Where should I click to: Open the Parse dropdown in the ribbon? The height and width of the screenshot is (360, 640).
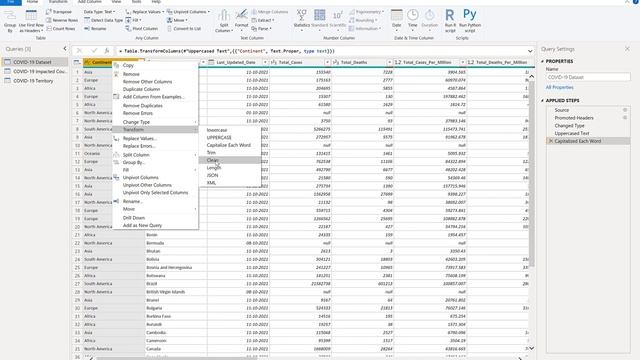(x=261, y=29)
